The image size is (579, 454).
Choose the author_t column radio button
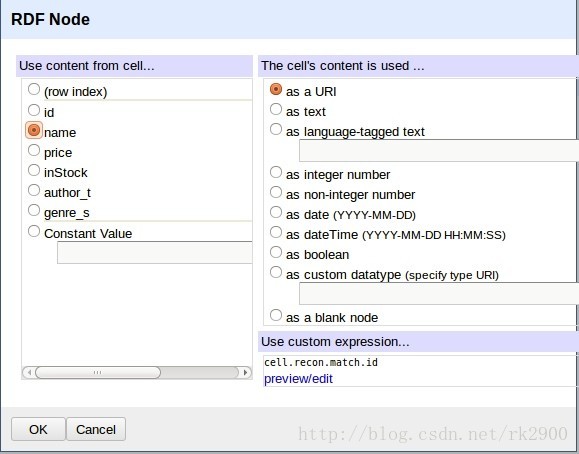[34, 190]
